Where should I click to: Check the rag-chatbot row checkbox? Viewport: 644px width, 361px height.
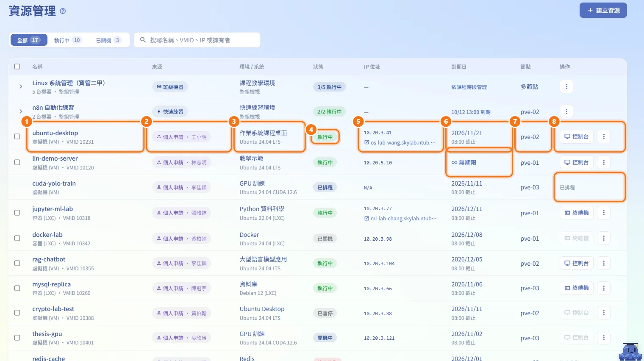pos(17,263)
